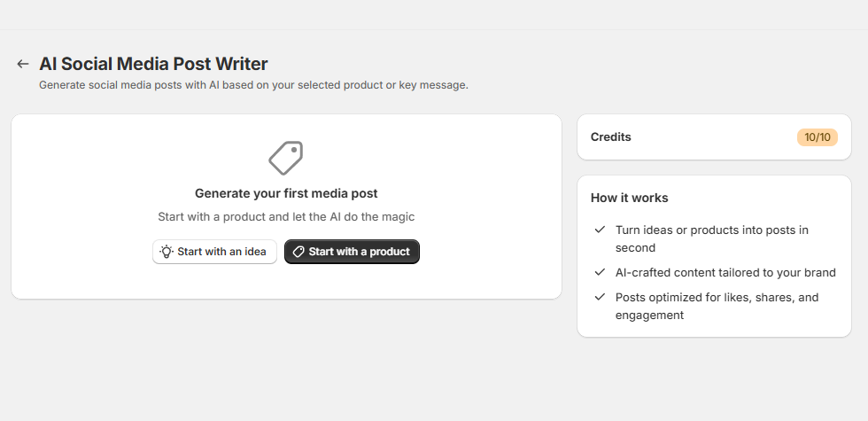The height and width of the screenshot is (421, 868).
Task: Choose Start with a product
Action: pos(353,252)
